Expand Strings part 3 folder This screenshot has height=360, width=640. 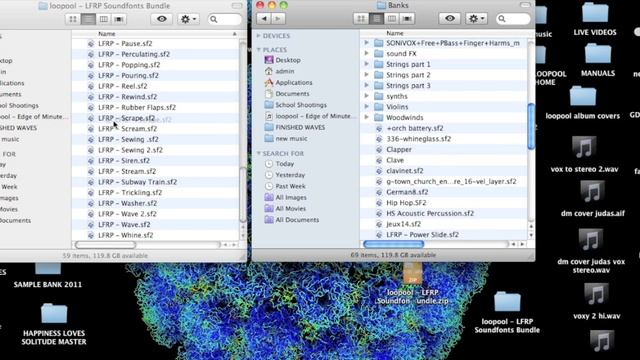367,85
